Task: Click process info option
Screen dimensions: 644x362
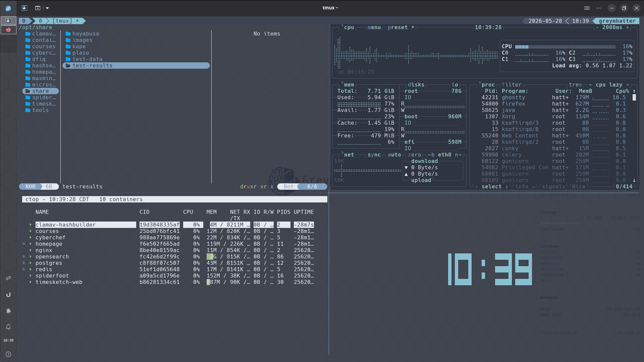Action: pyautogui.click(x=525, y=186)
